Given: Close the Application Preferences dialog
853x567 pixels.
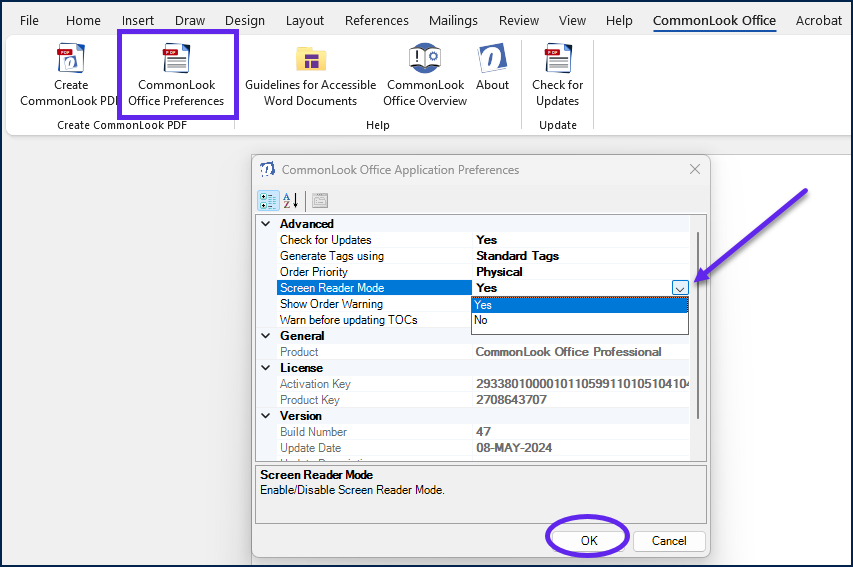Looking at the screenshot, I should pyautogui.click(x=695, y=169).
